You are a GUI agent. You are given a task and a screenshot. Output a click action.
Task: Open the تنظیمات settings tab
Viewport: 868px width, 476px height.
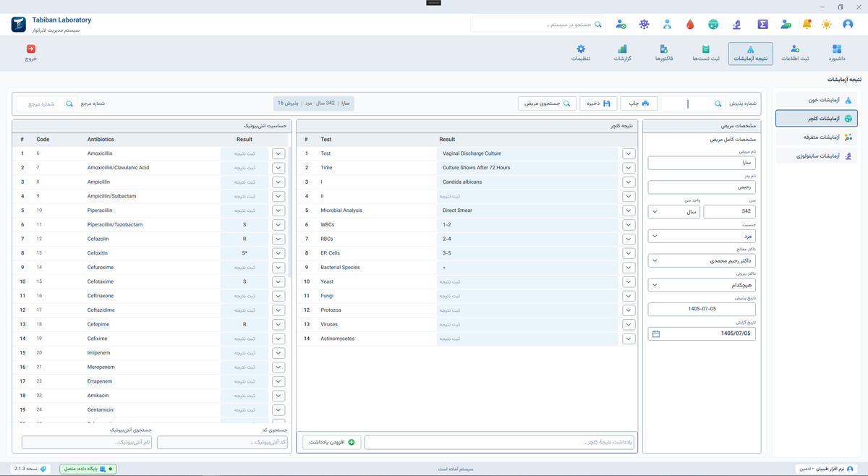pyautogui.click(x=582, y=54)
